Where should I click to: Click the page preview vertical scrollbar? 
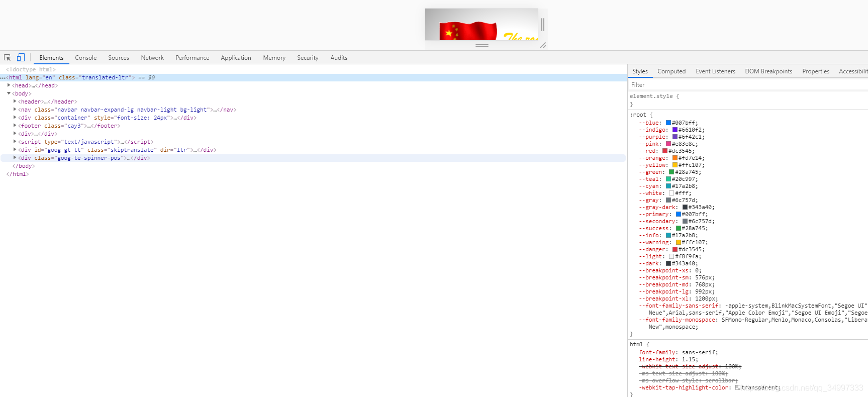(543, 24)
